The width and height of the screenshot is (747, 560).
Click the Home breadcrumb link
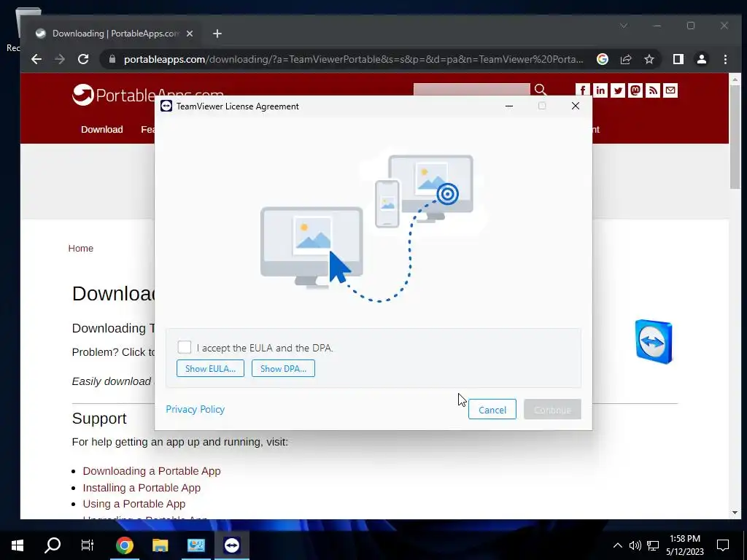(80, 248)
